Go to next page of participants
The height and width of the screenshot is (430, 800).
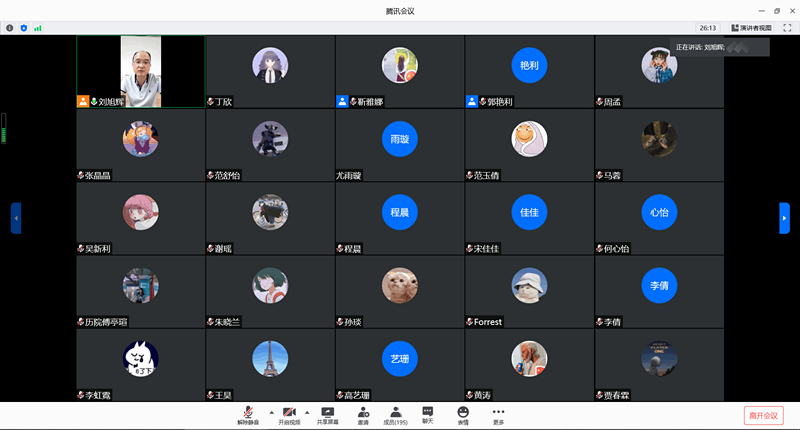tap(784, 218)
